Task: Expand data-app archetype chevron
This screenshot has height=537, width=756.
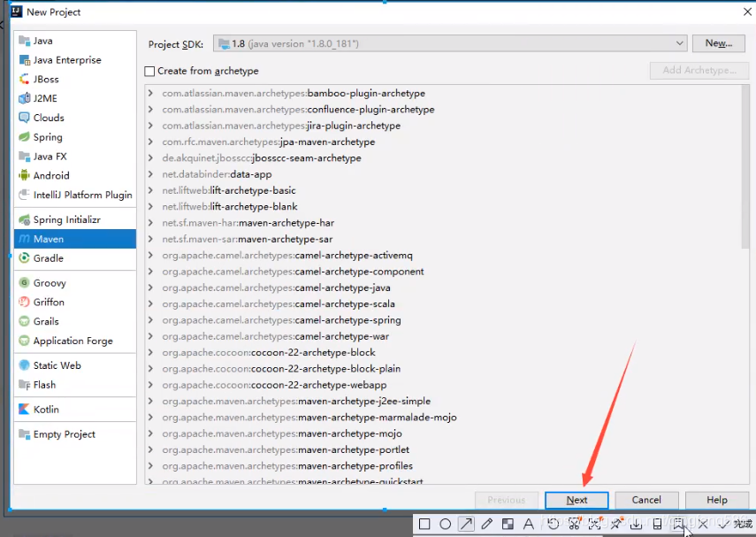Action: click(x=150, y=174)
